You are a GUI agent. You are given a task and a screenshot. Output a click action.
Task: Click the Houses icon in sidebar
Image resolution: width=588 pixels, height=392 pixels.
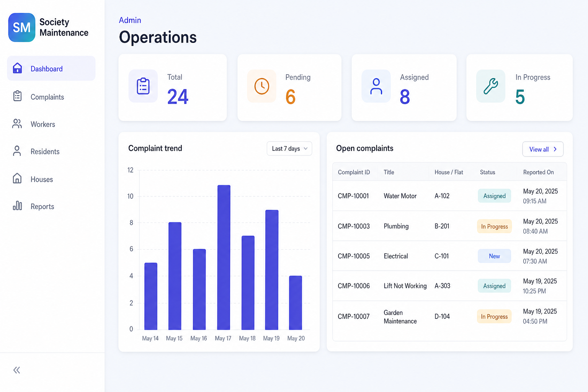(17, 178)
